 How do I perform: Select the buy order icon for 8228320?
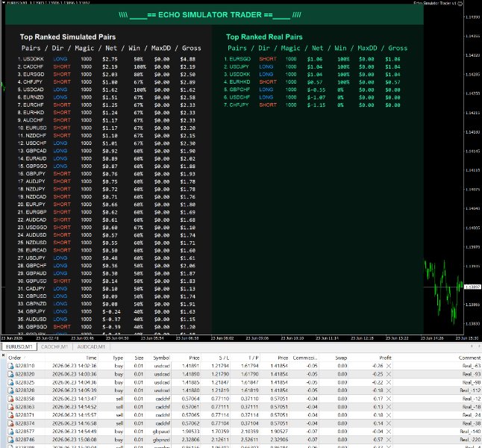coord(10,374)
